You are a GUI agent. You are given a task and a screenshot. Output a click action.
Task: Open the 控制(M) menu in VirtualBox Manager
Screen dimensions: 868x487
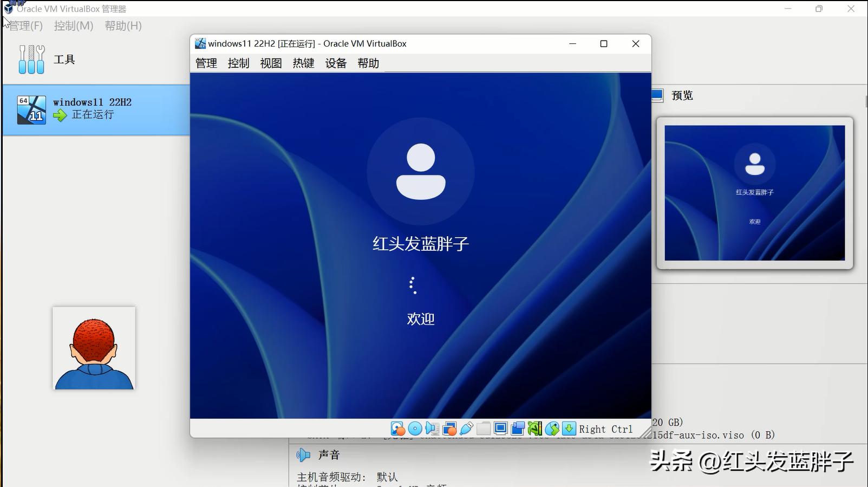(x=74, y=26)
